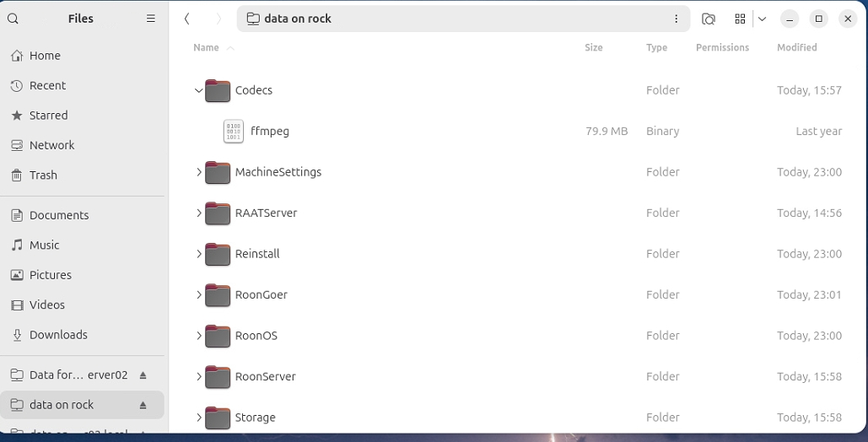
Task: Collapse the Codecs folder
Action: coord(199,90)
